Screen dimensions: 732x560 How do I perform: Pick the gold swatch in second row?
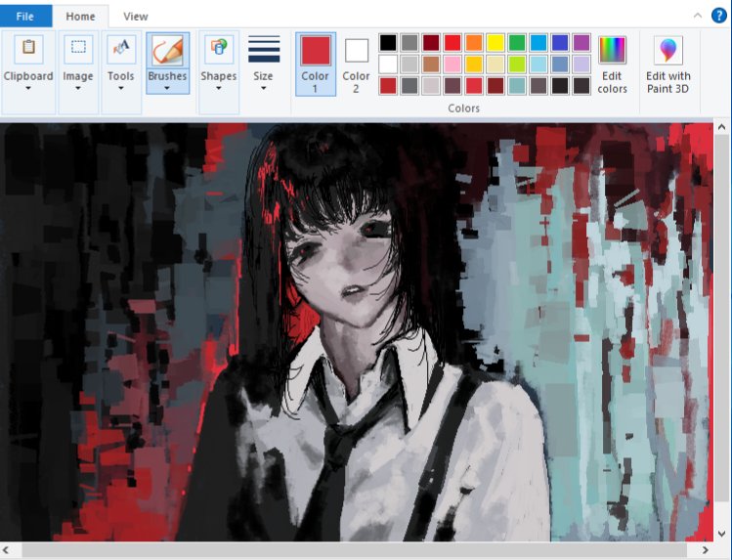[474, 64]
